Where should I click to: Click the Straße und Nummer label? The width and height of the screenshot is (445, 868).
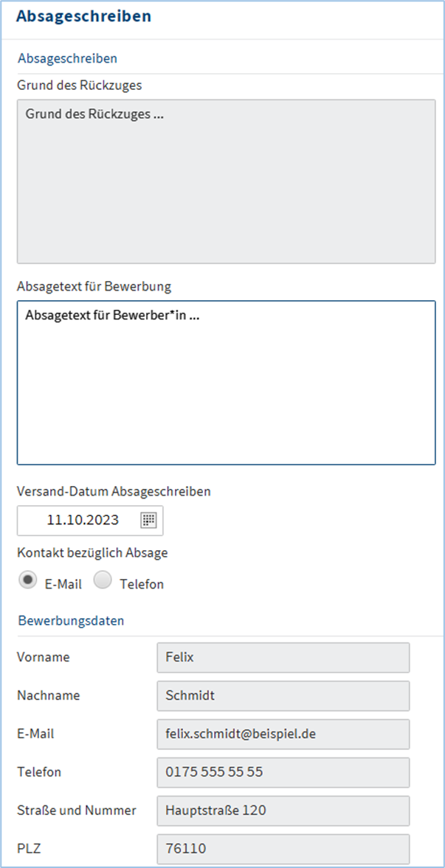77,810
